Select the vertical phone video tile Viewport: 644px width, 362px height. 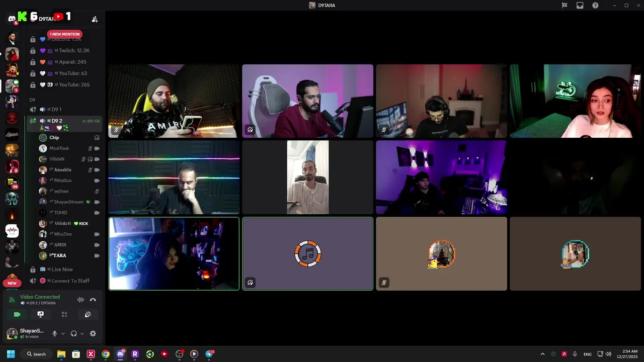[308, 177]
